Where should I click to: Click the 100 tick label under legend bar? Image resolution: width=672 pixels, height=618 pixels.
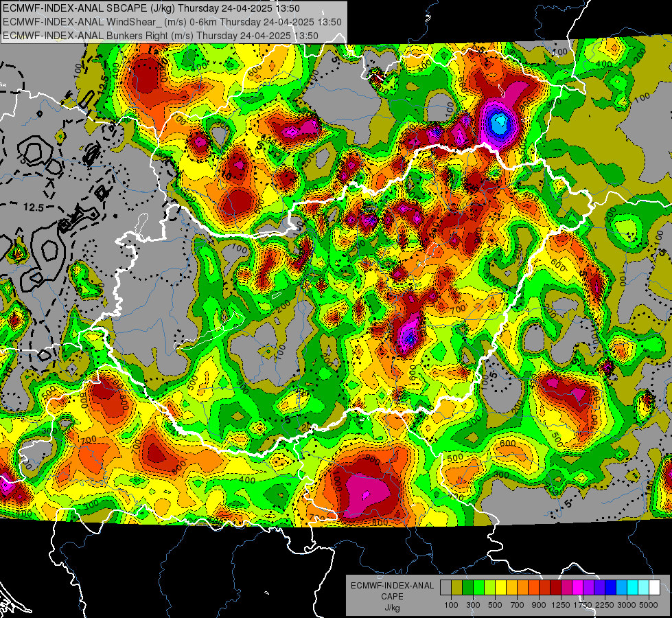coord(451,605)
